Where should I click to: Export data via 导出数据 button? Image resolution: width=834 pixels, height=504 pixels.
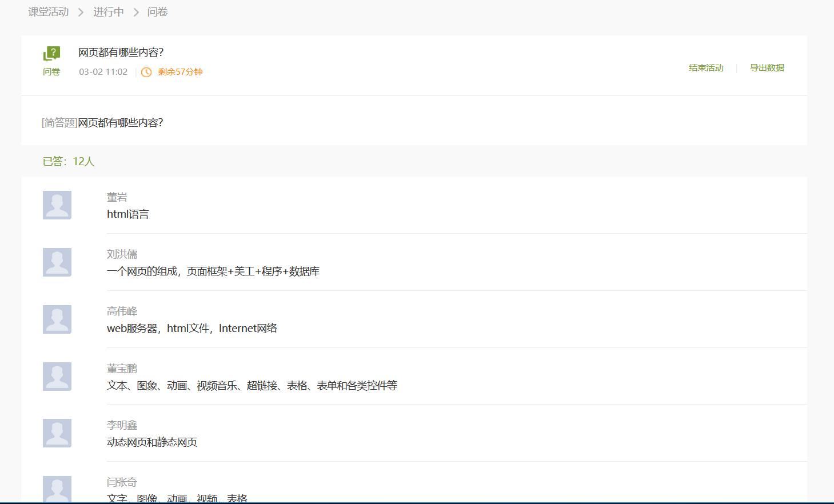(767, 68)
